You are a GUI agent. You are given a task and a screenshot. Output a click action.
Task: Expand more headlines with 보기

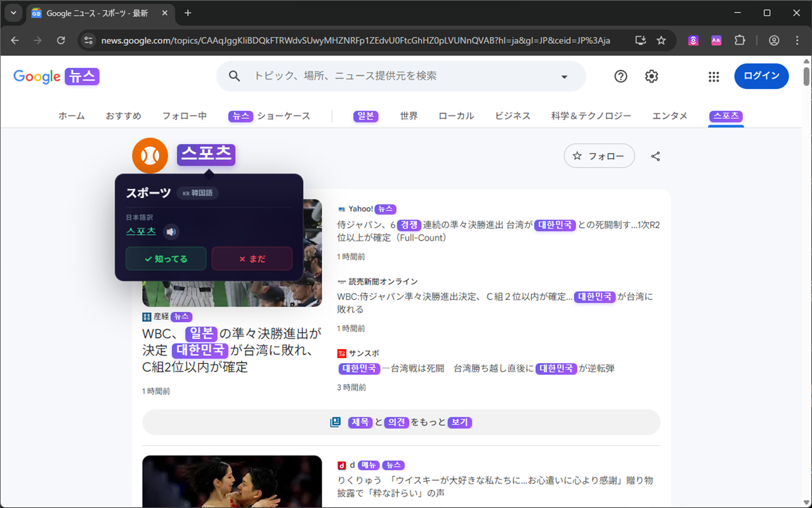[x=459, y=422]
